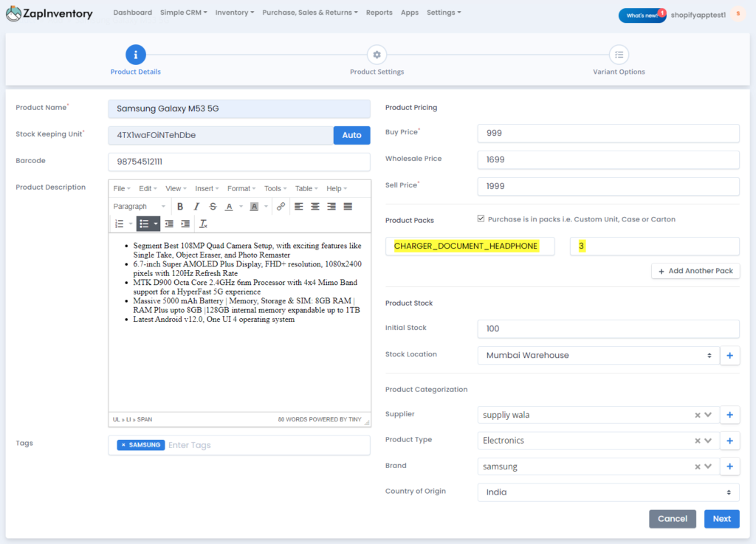Clear the selected Electronics product type
Screen dimensions: 756x544
click(x=697, y=441)
